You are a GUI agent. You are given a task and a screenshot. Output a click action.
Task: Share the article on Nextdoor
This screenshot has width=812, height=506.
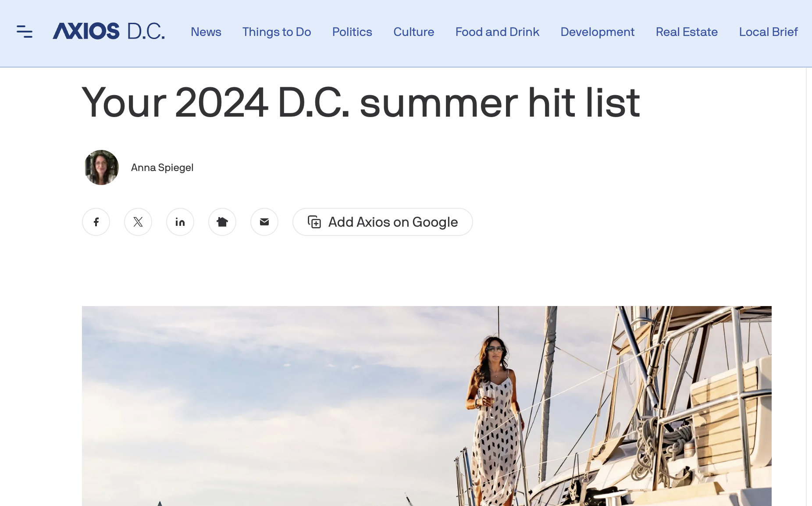222,222
